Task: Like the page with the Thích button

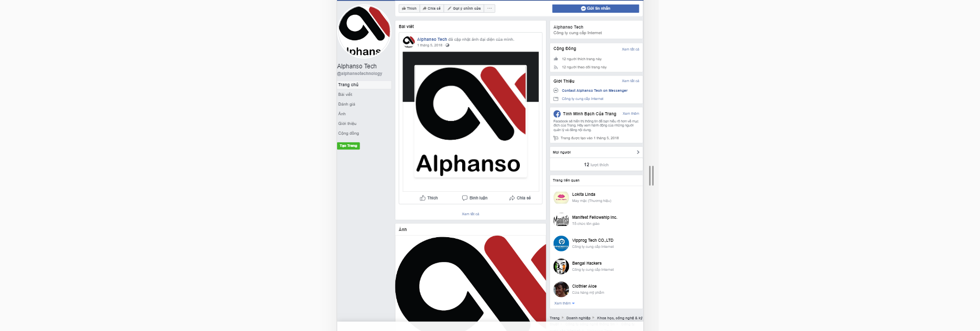Action: click(x=409, y=8)
